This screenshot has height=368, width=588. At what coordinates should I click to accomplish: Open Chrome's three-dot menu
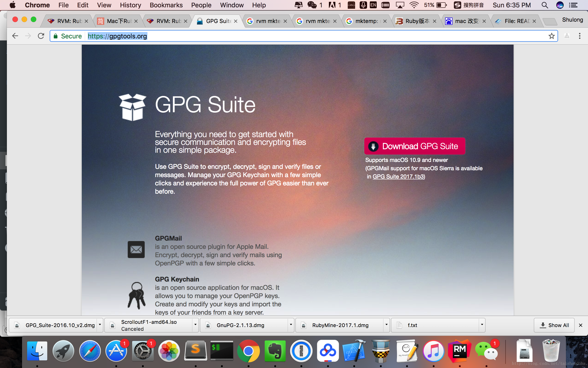click(x=580, y=36)
